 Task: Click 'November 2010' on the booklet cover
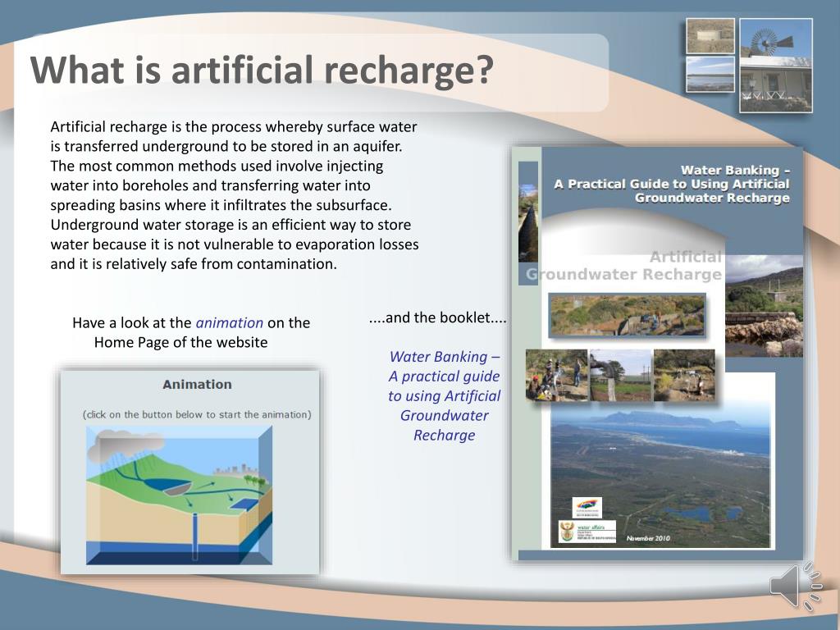pyautogui.click(x=648, y=538)
